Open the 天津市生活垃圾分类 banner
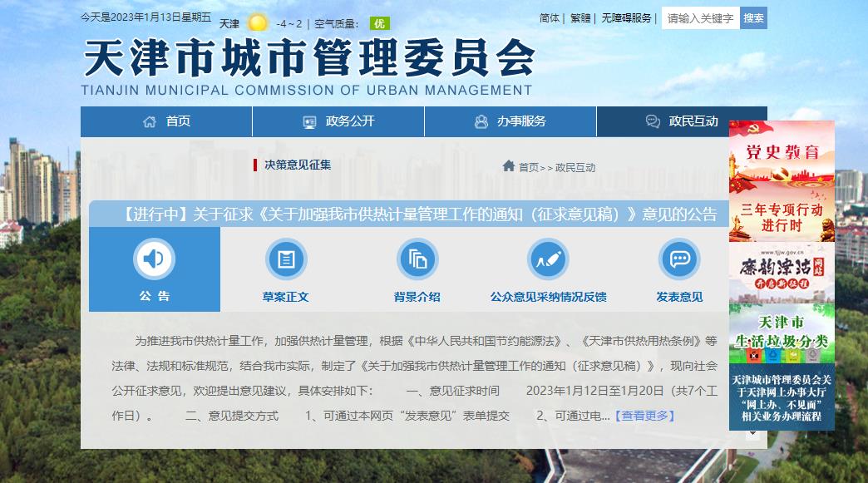The height and width of the screenshot is (483, 868). point(781,333)
